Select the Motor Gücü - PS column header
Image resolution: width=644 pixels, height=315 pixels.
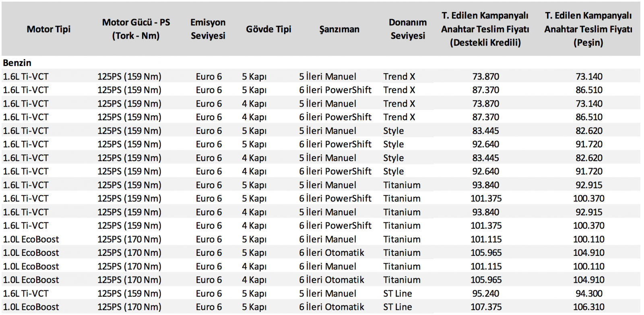point(136,29)
